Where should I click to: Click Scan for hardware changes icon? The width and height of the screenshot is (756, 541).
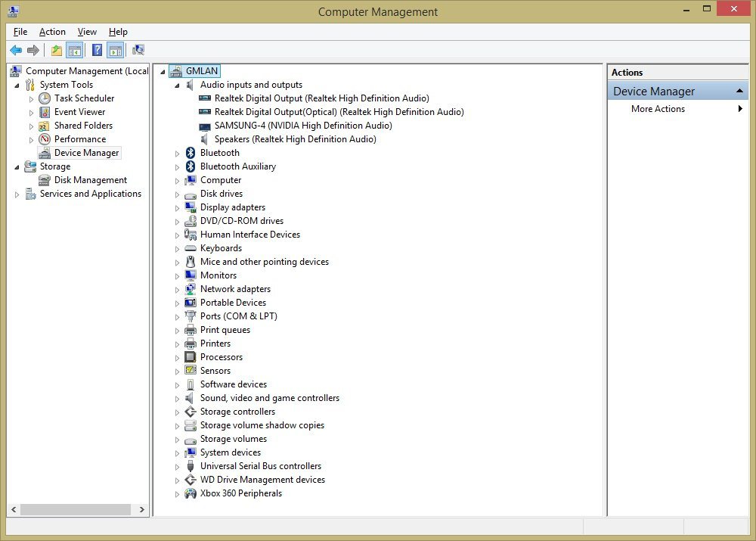(138, 51)
